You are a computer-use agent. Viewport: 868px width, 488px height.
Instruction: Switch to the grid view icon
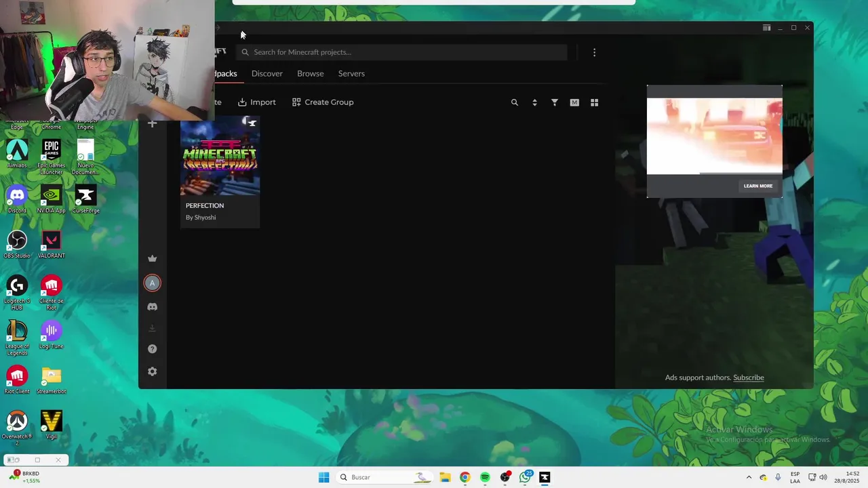(594, 102)
